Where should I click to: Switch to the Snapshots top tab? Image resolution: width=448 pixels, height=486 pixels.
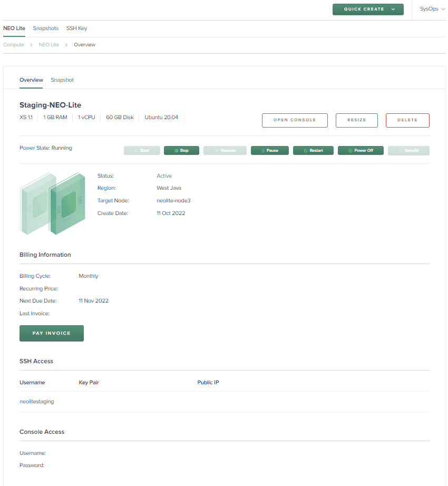[x=45, y=28]
